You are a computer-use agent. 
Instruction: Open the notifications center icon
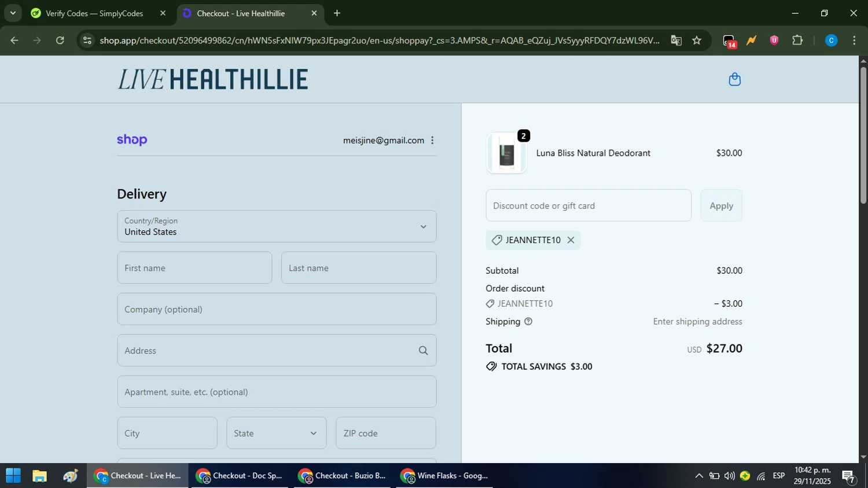(x=849, y=476)
